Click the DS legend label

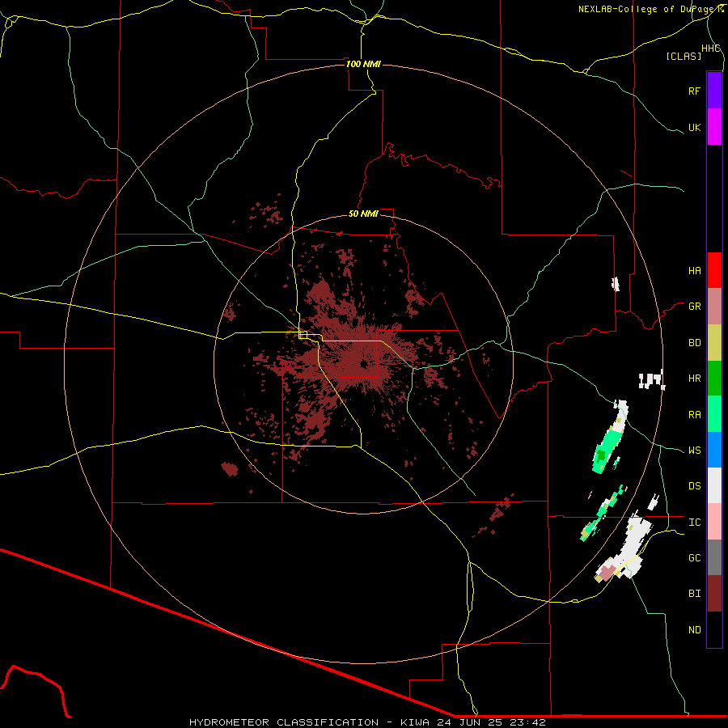pos(694,485)
